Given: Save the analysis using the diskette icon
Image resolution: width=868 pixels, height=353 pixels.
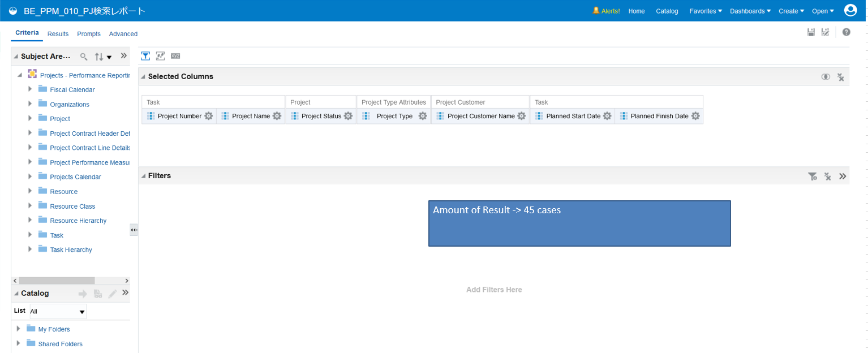Looking at the screenshot, I should coord(811,32).
